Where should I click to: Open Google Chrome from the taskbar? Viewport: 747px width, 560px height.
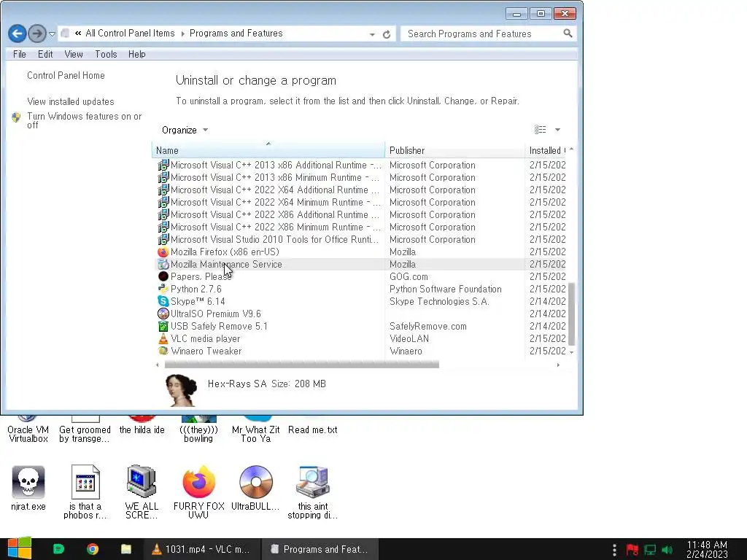pyautogui.click(x=93, y=549)
